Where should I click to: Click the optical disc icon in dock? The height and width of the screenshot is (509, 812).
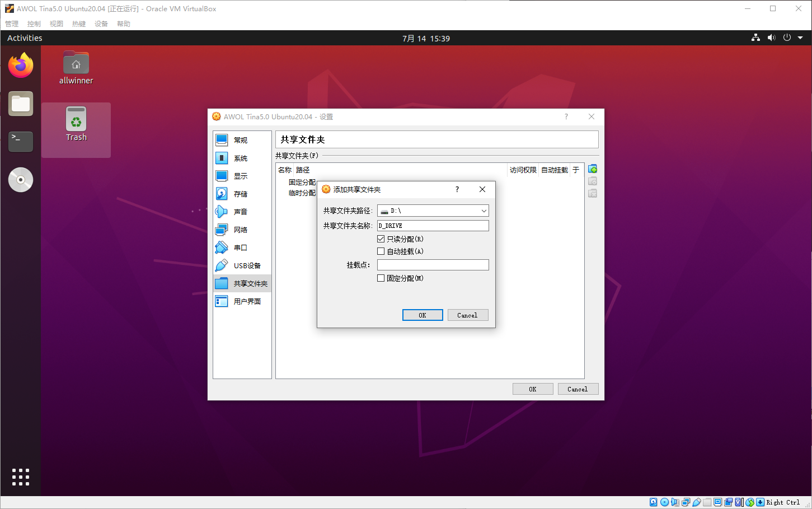click(21, 180)
